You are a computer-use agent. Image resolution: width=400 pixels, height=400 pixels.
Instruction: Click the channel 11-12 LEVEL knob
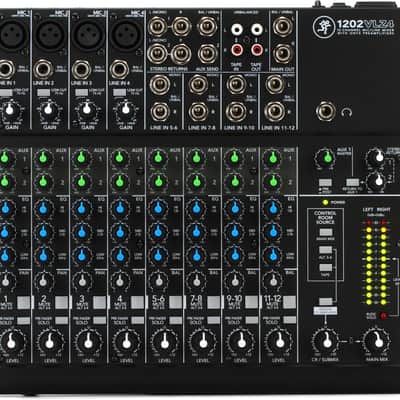(x=280, y=341)
